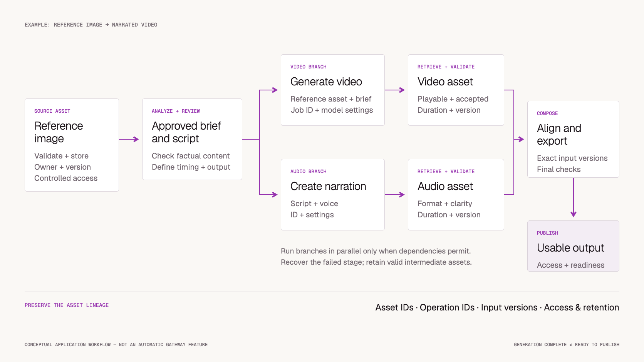The image size is (644, 362).
Task: Select the 'SOURCE ASSET' label
Action: [x=52, y=111]
